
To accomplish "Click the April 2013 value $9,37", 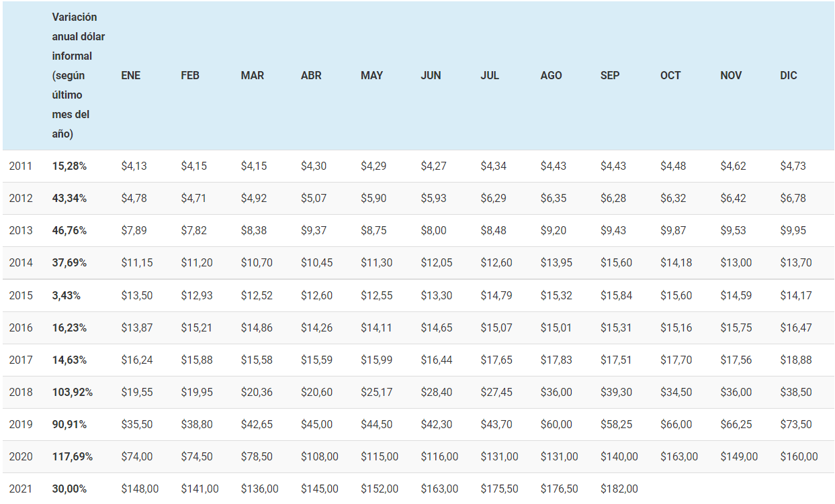I will (x=314, y=230).
